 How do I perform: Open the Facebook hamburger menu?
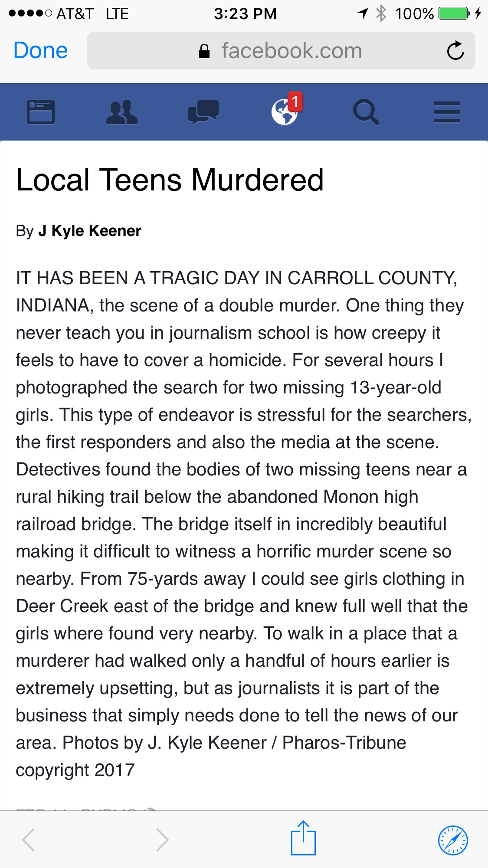coord(447,112)
